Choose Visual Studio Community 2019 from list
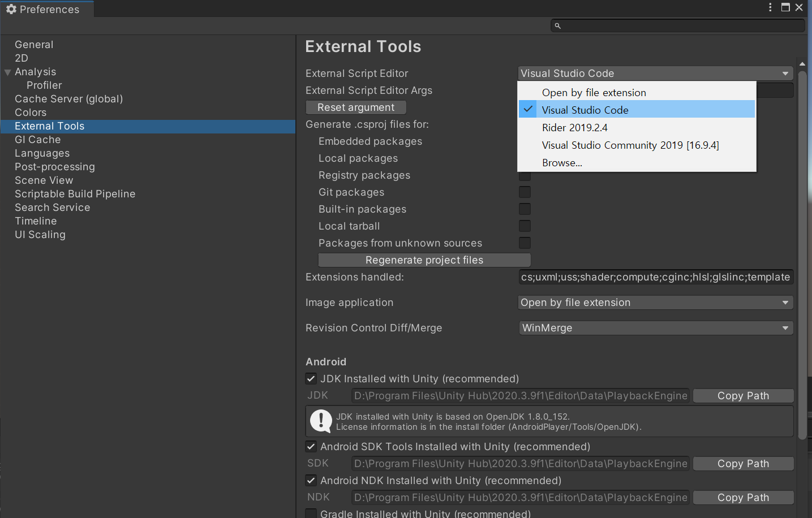The image size is (812, 518). pyautogui.click(x=630, y=145)
